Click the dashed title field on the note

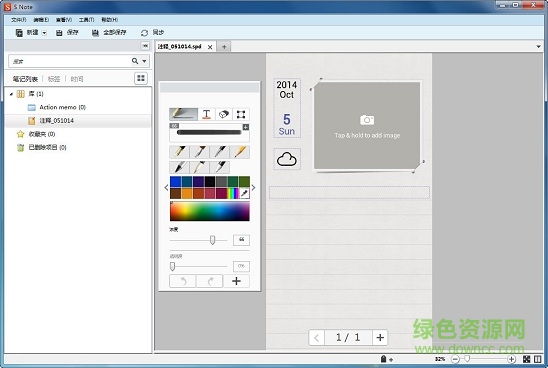(x=349, y=193)
